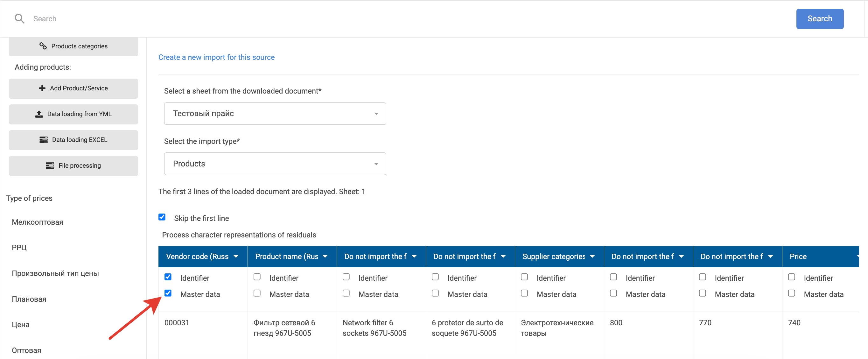
Task: Check Identifier under Product name column
Action: [257, 277]
